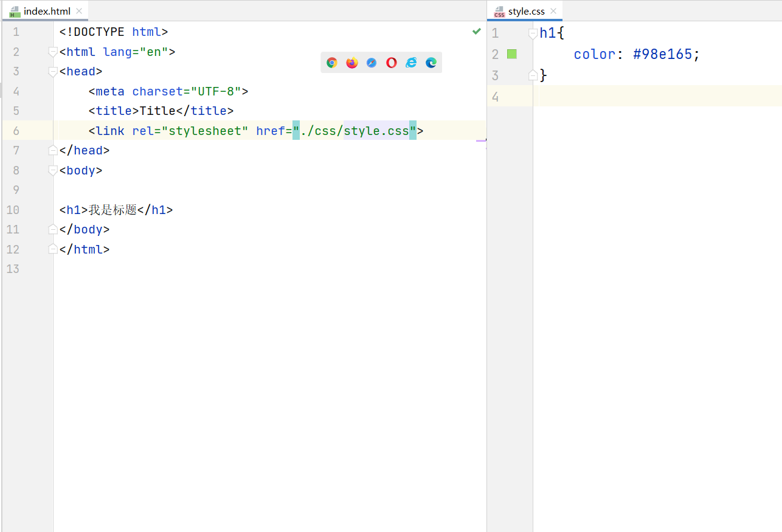Screen dimensions: 782x532
Task: Open preview in Chrome browser icon
Action: 332,63
